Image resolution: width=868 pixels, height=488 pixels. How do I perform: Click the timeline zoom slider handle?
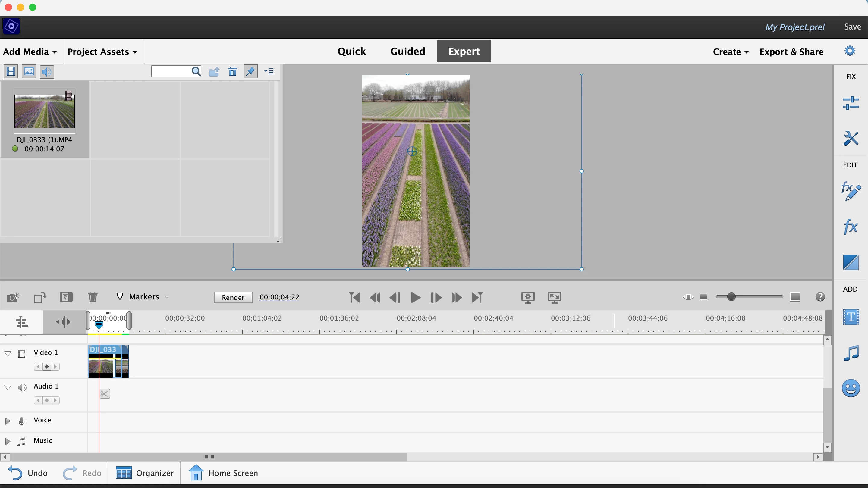click(731, 297)
